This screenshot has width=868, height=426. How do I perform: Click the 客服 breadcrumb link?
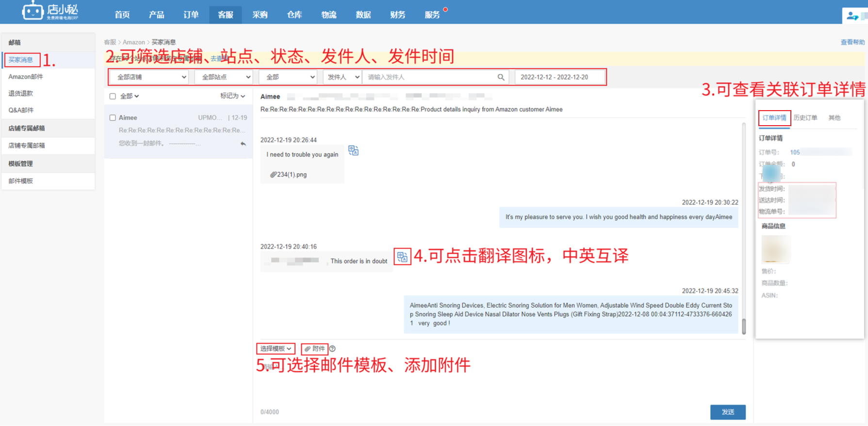(x=110, y=42)
